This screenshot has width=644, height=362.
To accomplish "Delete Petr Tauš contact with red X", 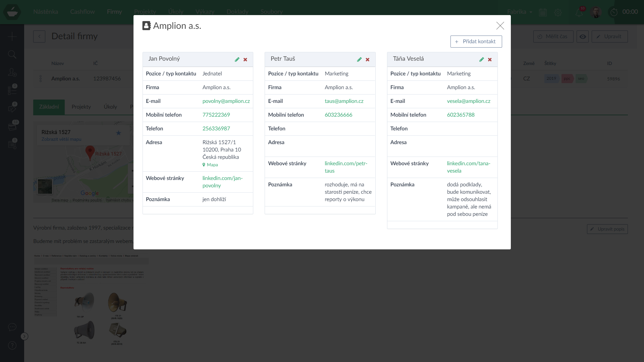I will tap(368, 60).
